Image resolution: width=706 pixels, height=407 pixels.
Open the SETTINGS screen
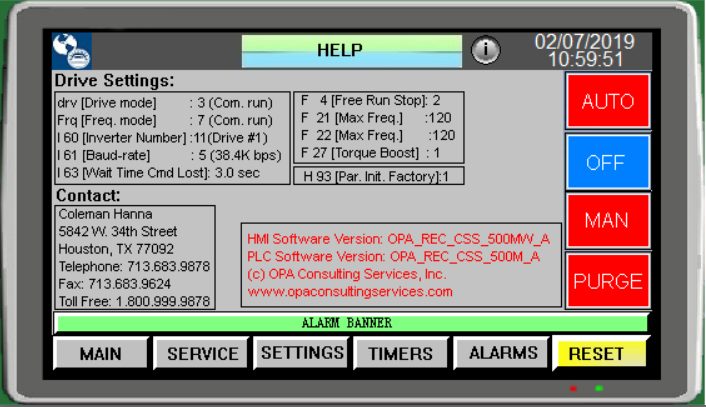point(302,352)
